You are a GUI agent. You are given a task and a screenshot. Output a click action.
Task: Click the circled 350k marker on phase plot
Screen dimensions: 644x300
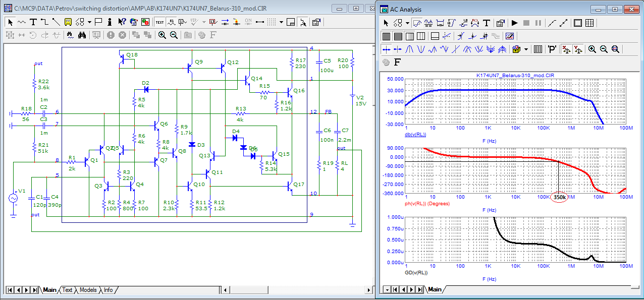point(559,198)
